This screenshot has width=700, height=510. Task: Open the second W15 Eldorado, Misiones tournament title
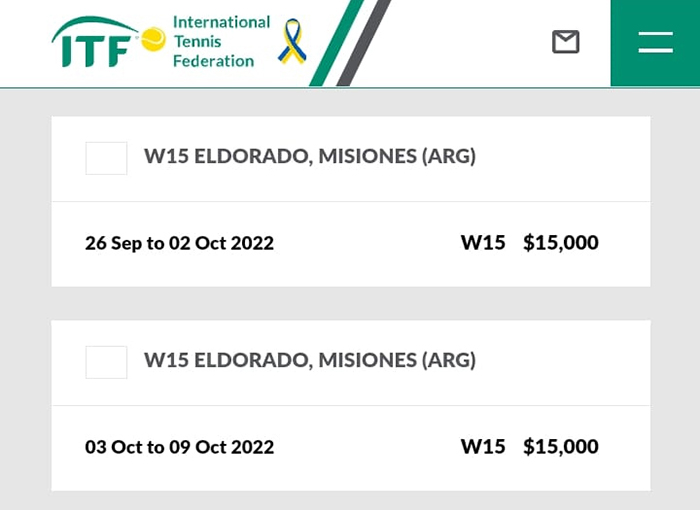[x=310, y=361]
